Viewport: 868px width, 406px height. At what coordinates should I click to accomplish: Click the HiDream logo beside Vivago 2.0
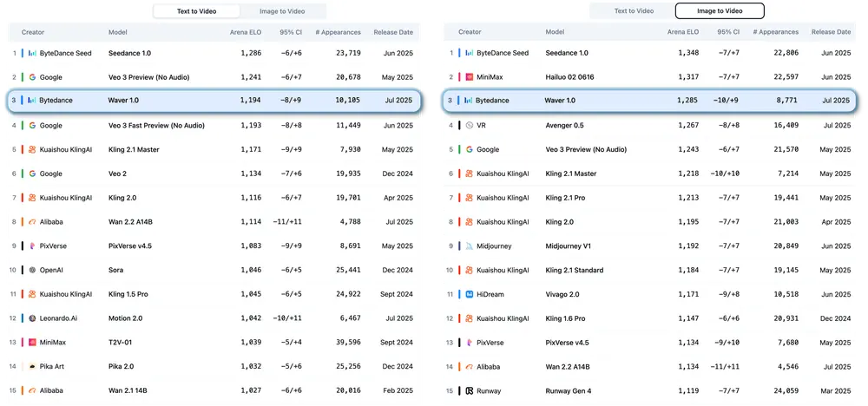pos(469,294)
